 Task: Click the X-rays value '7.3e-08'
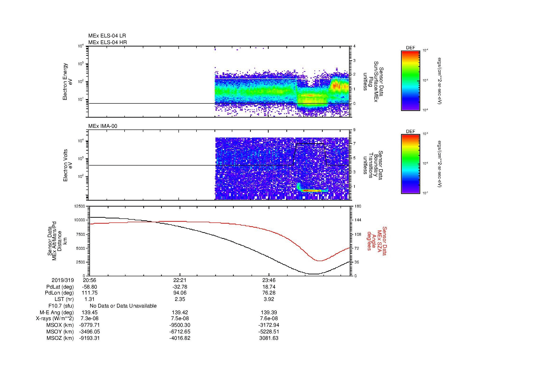coord(90,318)
